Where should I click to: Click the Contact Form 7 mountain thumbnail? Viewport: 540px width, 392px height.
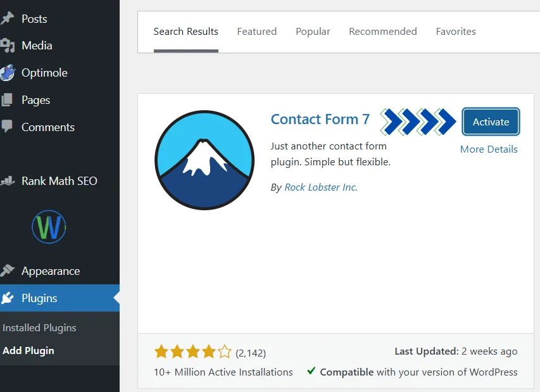(204, 160)
